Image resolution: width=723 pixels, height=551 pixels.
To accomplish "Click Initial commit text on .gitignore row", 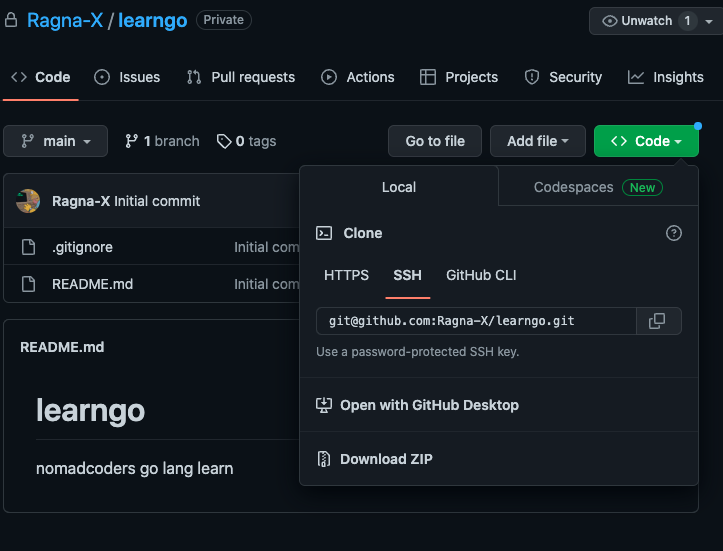I will [267, 247].
